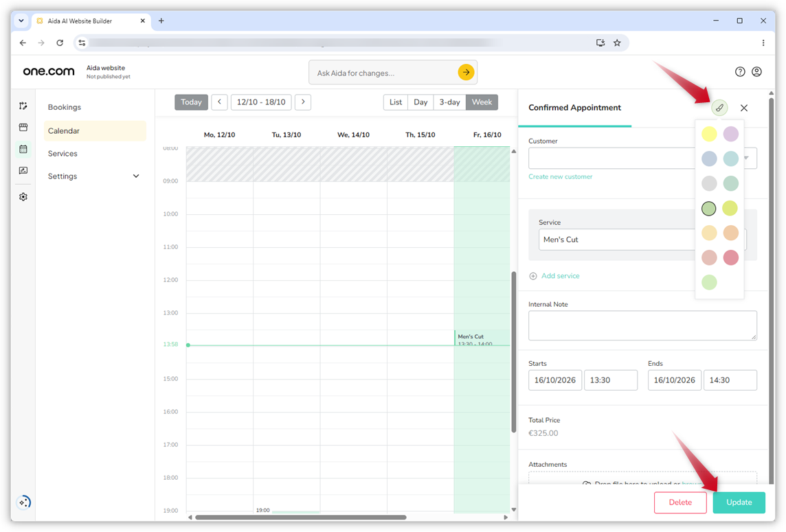Screen dimensions: 786x532
Task: Switch to Day view
Action: 420,102
